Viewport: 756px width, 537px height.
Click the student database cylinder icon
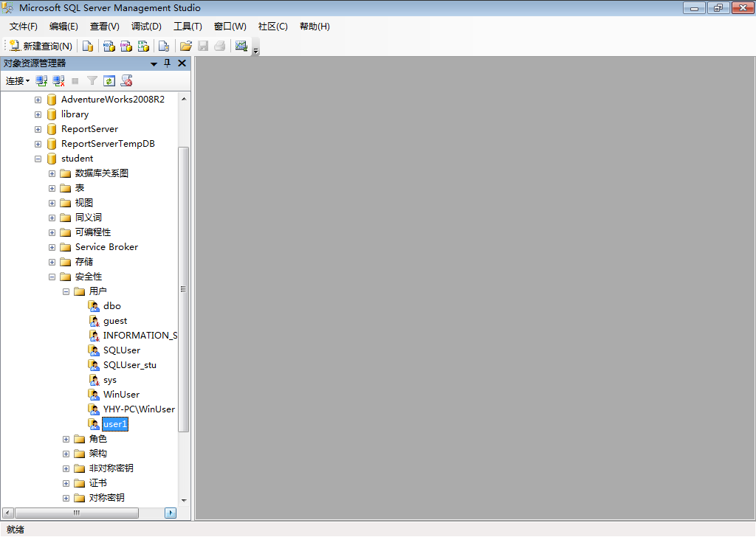52,159
